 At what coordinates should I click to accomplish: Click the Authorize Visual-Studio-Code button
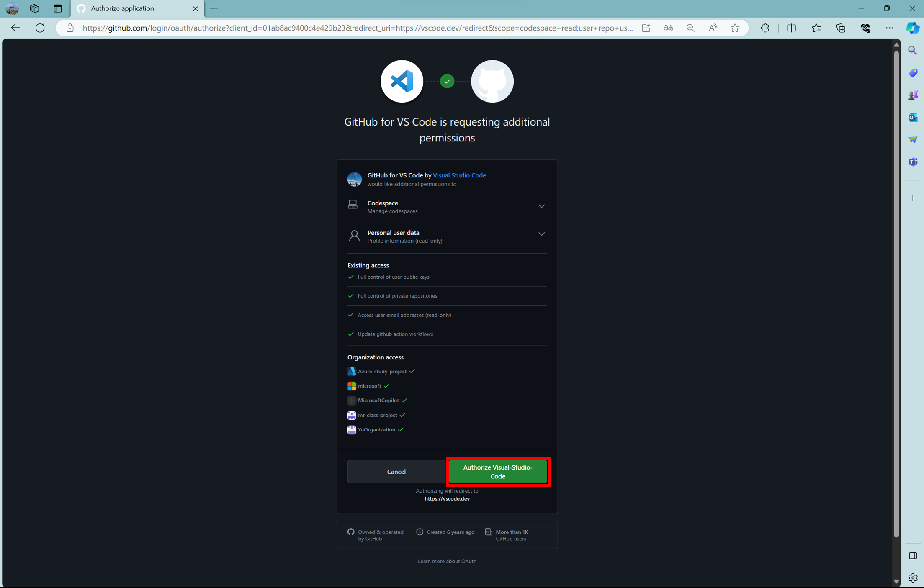[x=498, y=472]
